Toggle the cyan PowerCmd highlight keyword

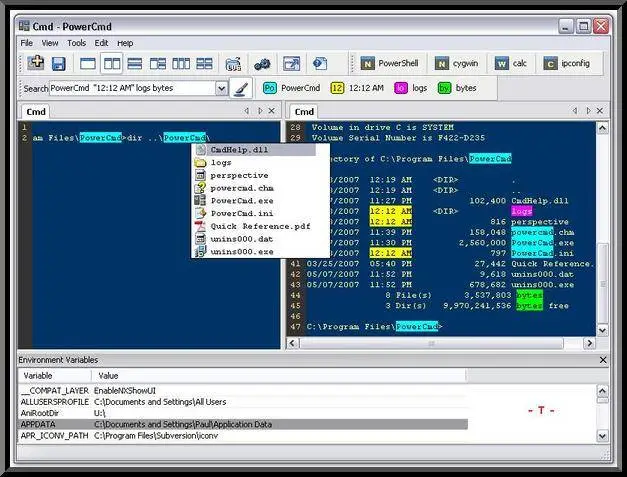[290, 88]
